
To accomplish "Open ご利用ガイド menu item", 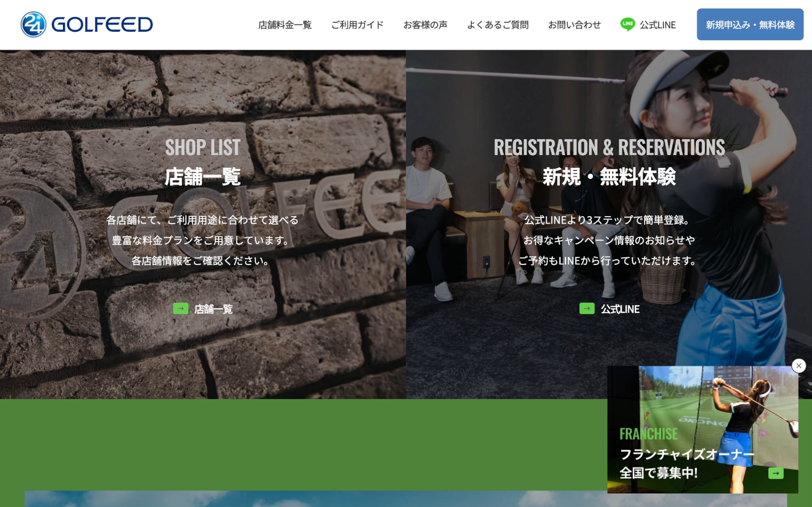I will [x=357, y=25].
